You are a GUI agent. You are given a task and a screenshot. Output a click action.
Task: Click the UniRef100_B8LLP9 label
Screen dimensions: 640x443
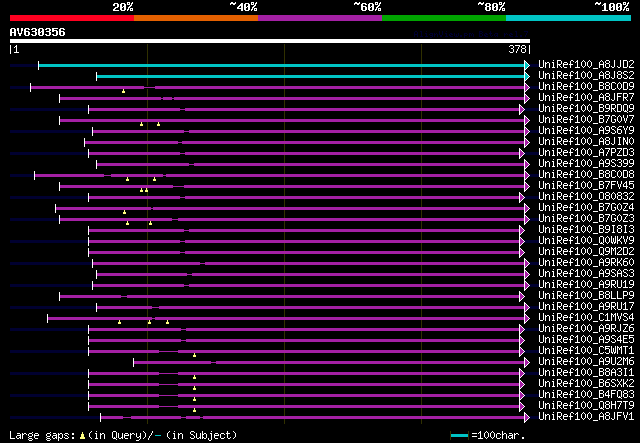pyautogui.click(x=586, y=296)
